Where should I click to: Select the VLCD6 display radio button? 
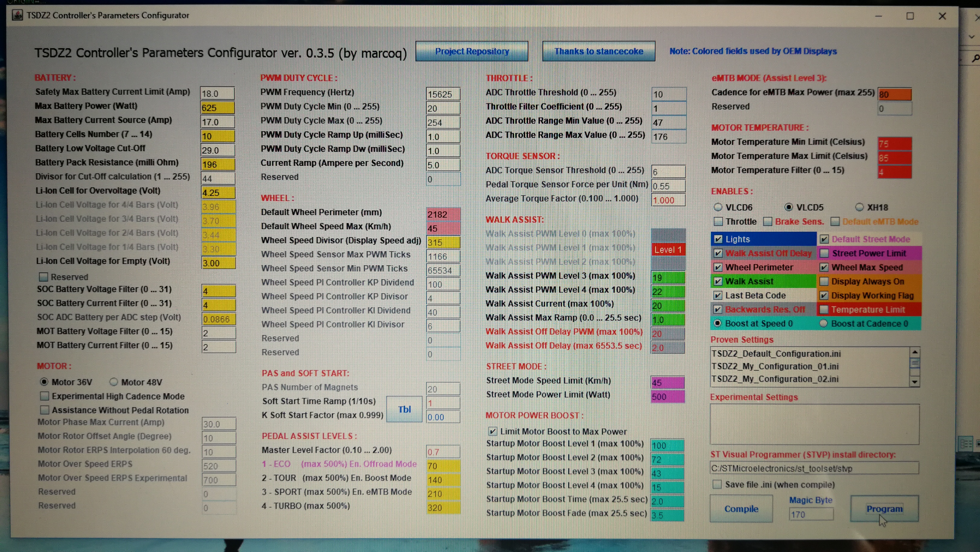[718, 207]
